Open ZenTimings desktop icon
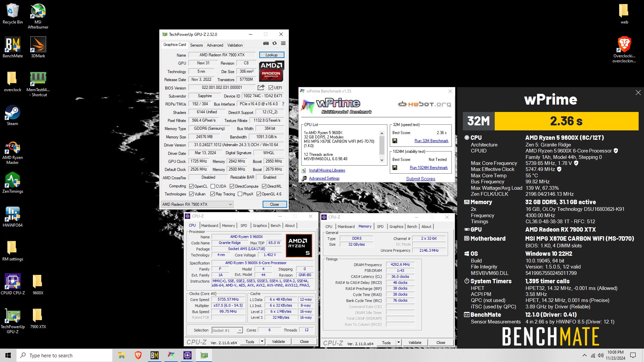This screenshot has width=644, height=362. pos(12,183)
